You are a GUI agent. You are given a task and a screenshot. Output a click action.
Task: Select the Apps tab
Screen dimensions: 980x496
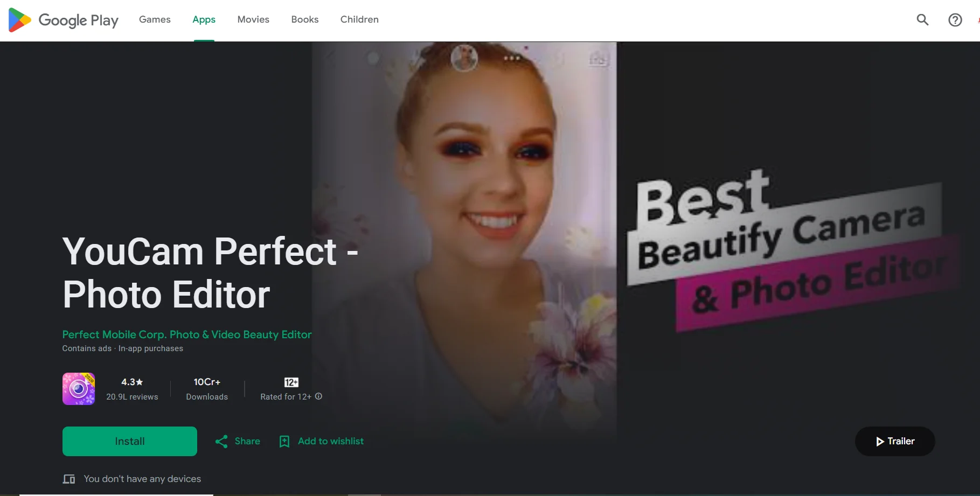click(204, 19)
